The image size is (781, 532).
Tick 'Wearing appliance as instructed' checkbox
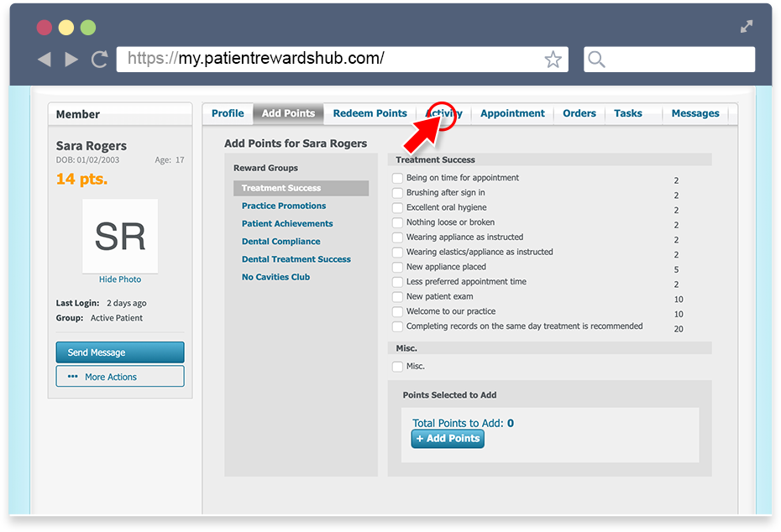point(397,237)
